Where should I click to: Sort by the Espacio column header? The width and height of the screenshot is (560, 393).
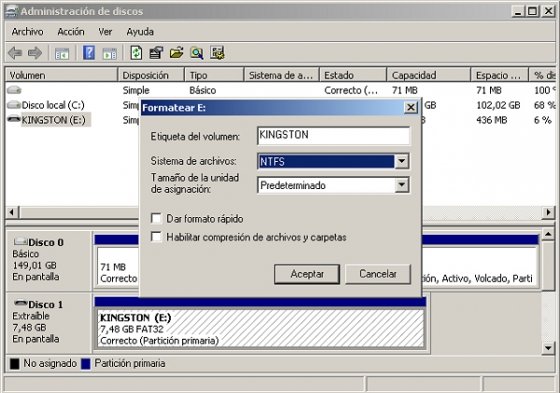tap(499, 75)
